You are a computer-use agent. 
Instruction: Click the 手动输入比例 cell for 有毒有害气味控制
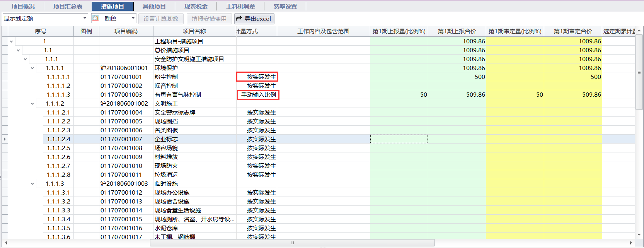click(258, 95)
